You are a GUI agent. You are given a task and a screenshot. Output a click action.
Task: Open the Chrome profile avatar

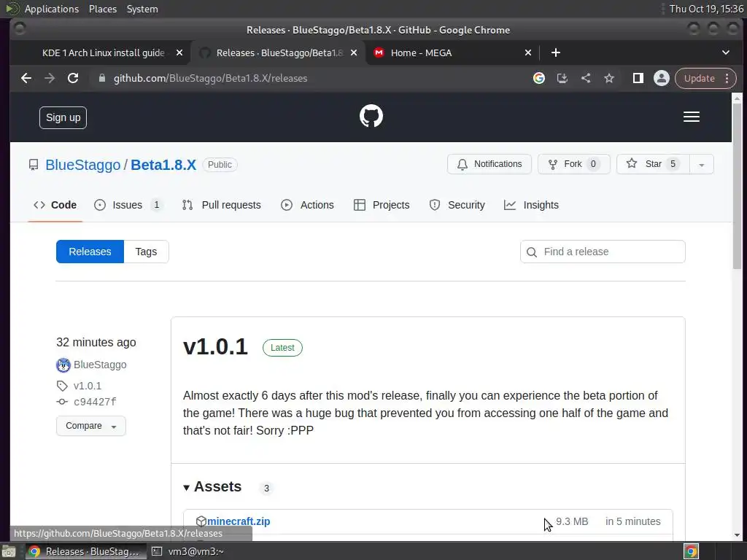pyautogui.click(x=661, y=78)
